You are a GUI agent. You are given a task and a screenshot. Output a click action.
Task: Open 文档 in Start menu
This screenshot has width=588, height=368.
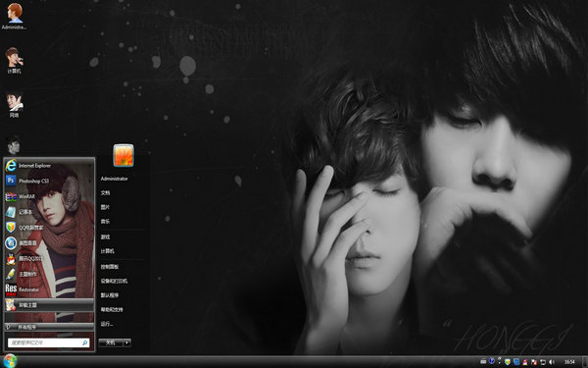point(105,192)
